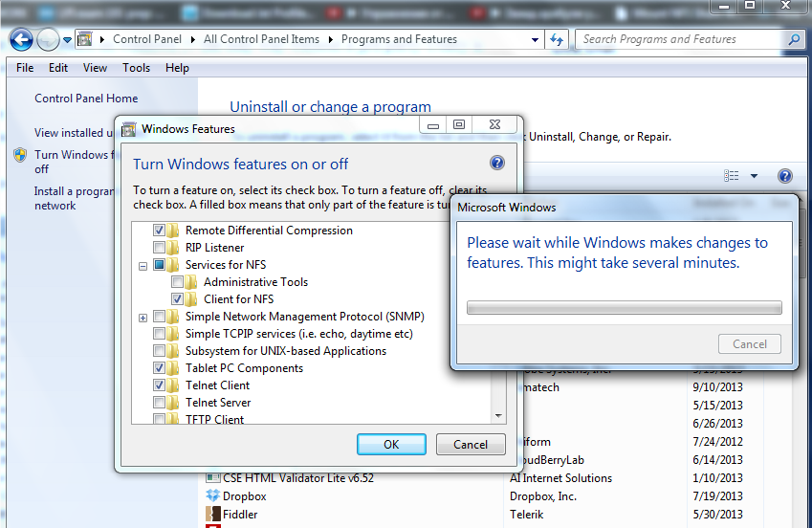Screen dimensions: 812x528
Task: Open the File menu
Action: click(25, 68)
